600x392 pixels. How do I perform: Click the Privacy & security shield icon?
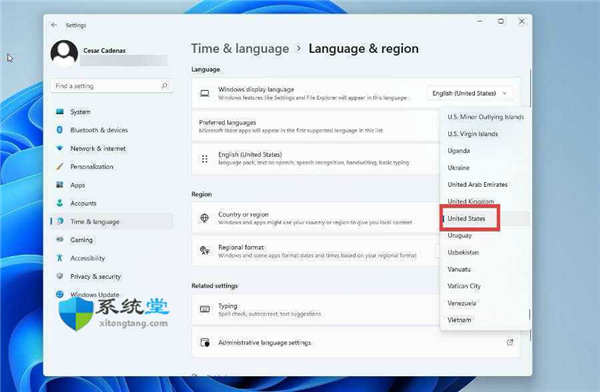(60, 276)
